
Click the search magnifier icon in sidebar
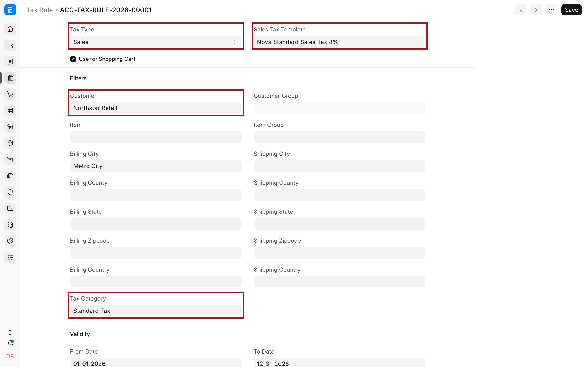pyautogui.click(x=10, y=333)
